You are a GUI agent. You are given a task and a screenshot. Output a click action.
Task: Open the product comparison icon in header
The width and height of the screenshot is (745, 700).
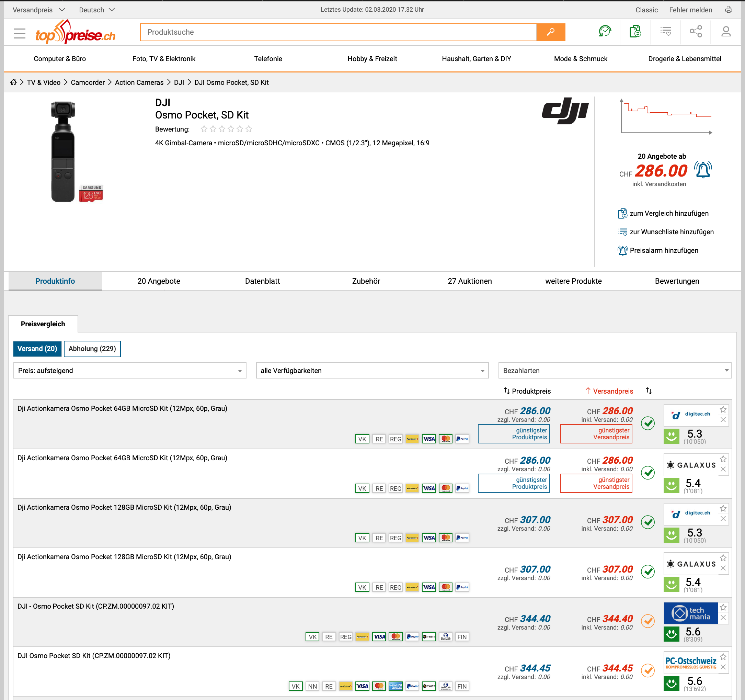tap(635, 32)
